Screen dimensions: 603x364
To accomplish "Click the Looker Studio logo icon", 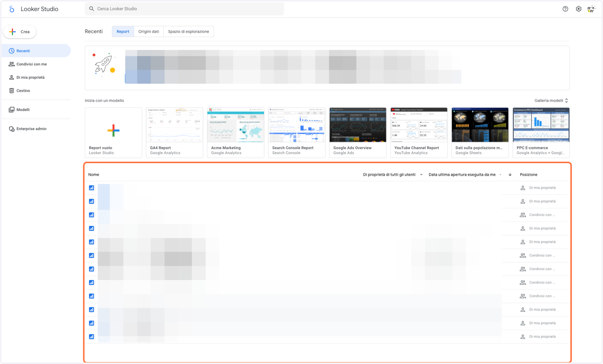I will coord(12,9).
